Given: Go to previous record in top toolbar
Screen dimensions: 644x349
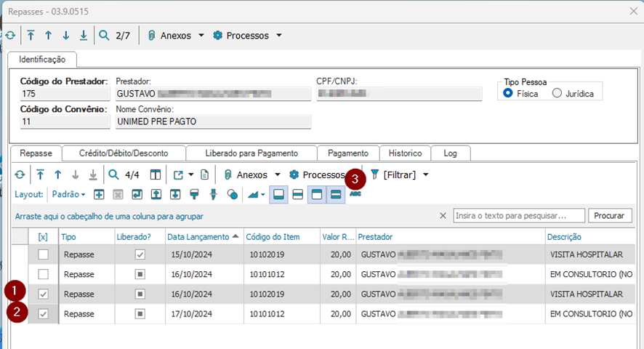Looking at the screenshot, I should (49, 36).
